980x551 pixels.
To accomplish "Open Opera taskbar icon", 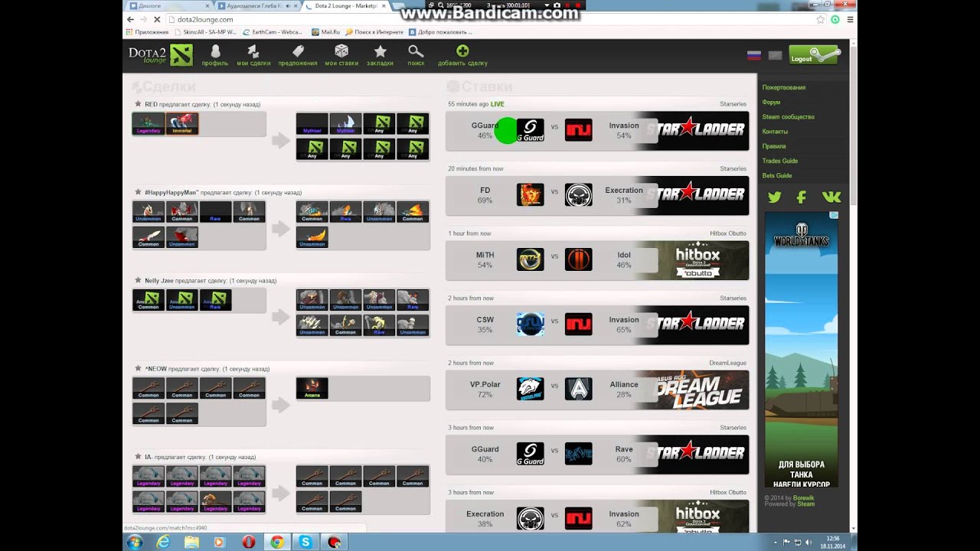I will click(x=249, y=542).
